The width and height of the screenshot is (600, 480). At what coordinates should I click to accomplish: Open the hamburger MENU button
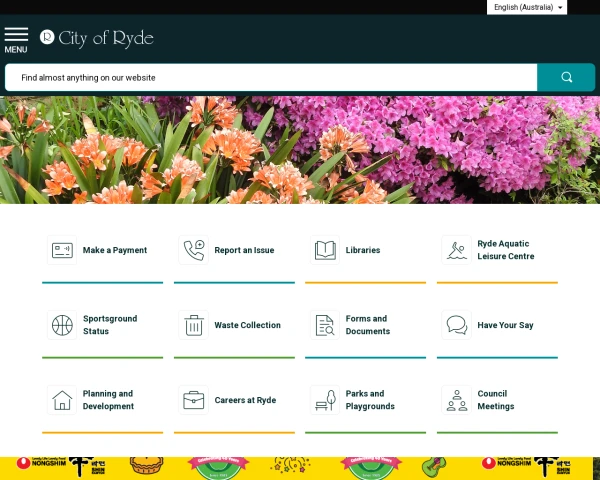click(16, 39)
